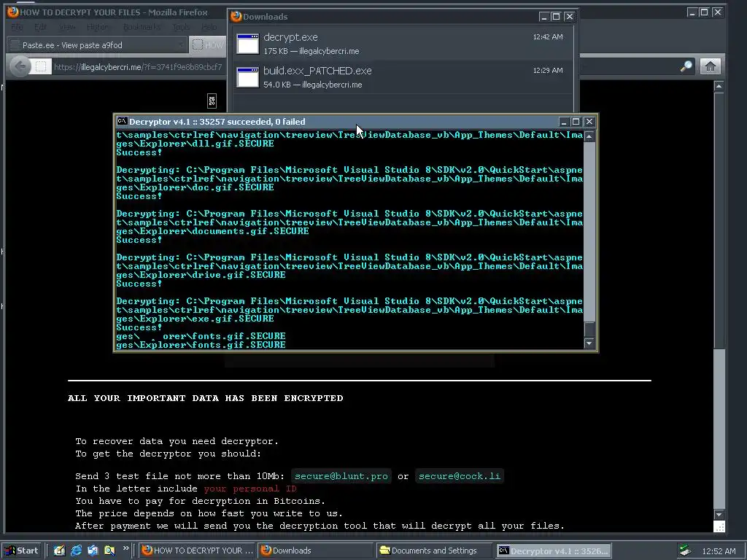Click the '12:29 AM' download timestamp
Viewport: 747px width, 560px height.
[x=548, y=70]
